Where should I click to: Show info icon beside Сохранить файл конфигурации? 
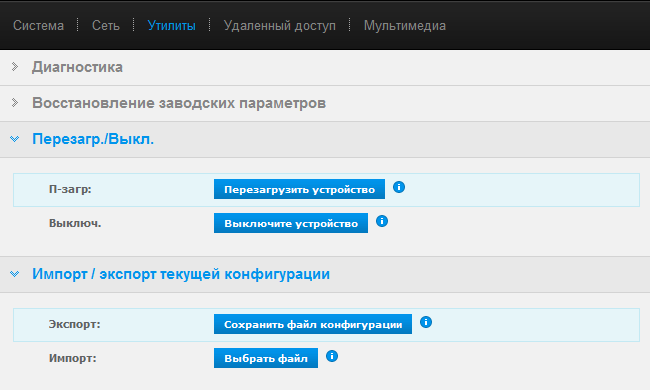426,322
